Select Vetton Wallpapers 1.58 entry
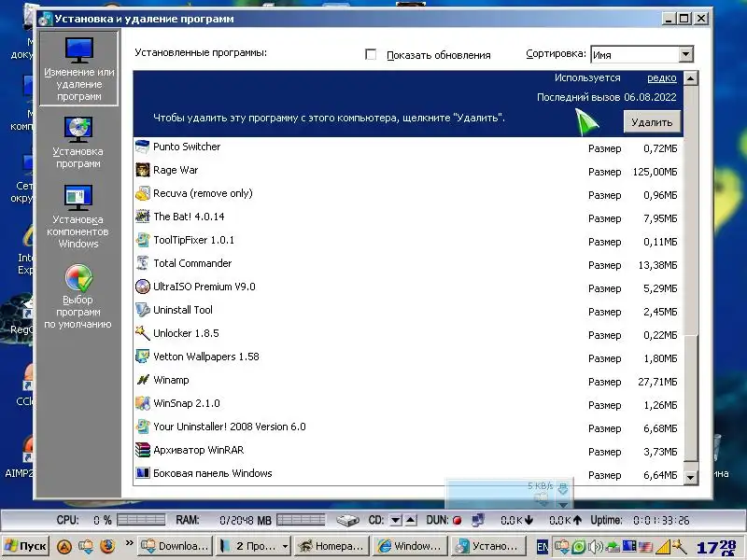This screenshot has width=747, height=560. 206,357
